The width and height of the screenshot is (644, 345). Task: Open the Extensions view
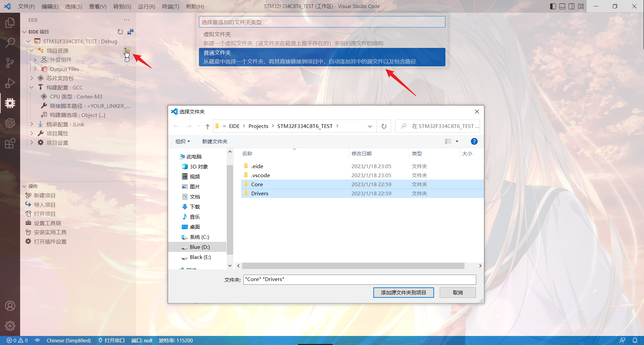(10, 143)
